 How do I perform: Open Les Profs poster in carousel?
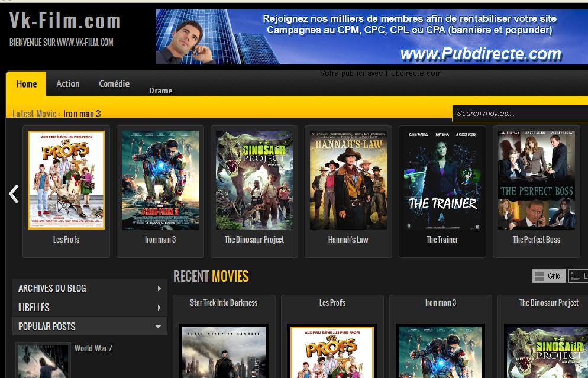pos(66,180)
